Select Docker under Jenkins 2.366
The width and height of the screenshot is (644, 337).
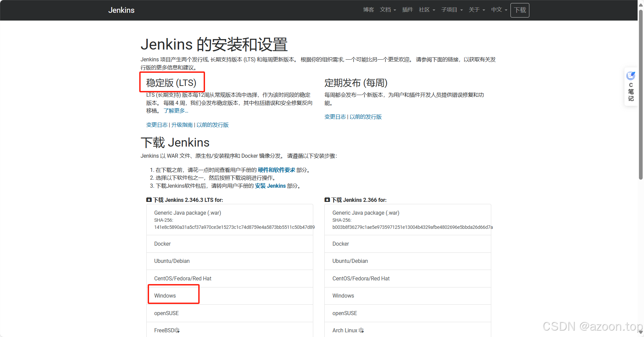pyautogui.click(x=408, y=244)
